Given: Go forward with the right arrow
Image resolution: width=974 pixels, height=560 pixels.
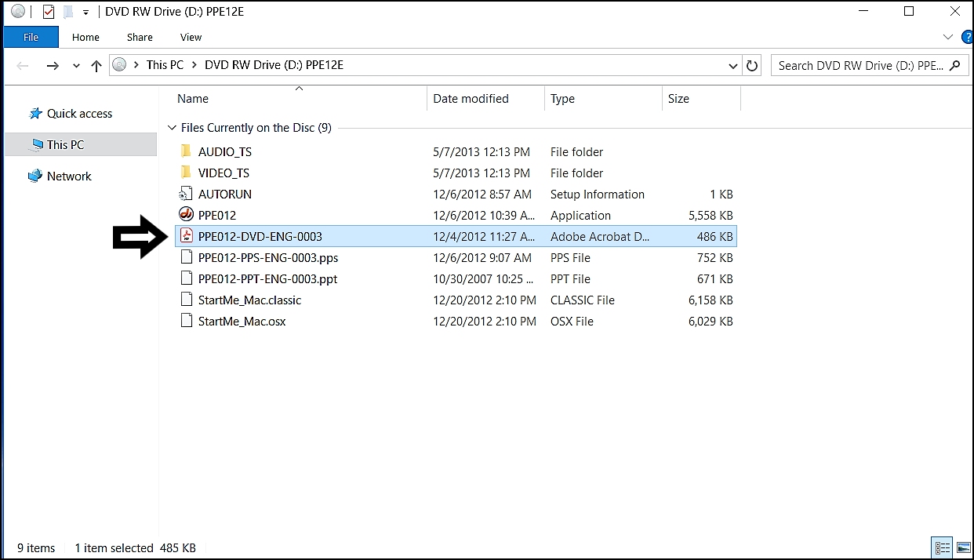Looking at the screenshot, I should 53,66.
